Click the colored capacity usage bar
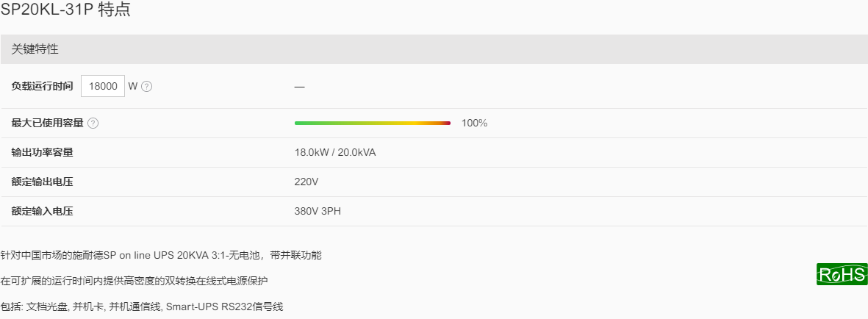 [373, 123]
